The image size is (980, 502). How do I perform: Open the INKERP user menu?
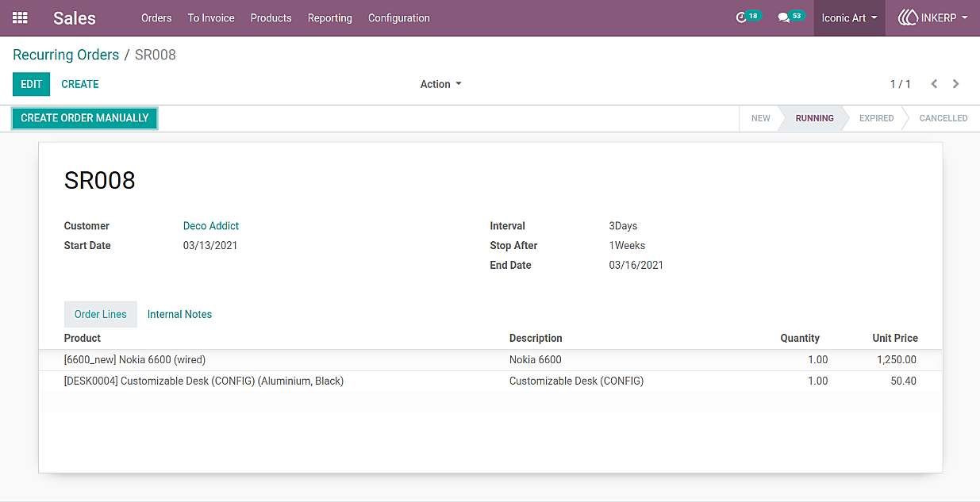[x=932, y=17]
